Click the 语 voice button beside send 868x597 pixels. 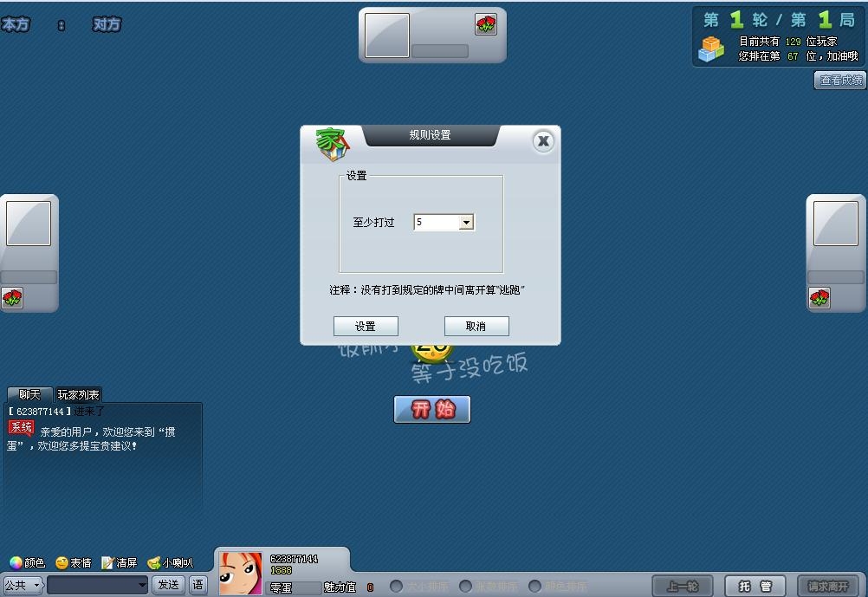point(198,585)
